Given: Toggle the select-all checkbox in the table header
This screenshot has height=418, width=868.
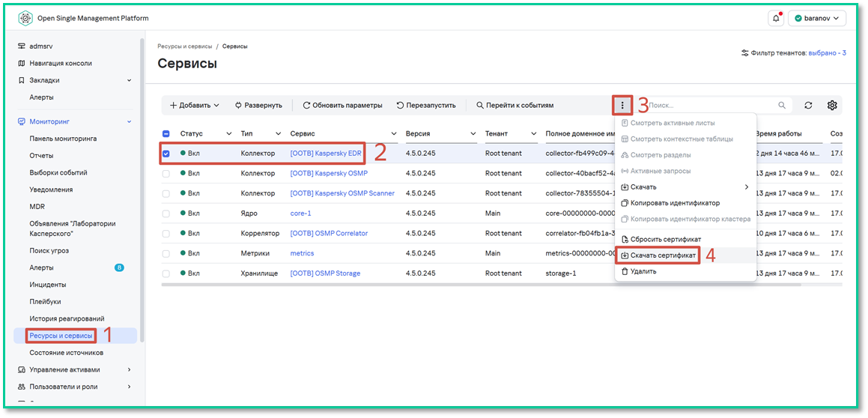Looking at the screenshot, I should [166, 133].
